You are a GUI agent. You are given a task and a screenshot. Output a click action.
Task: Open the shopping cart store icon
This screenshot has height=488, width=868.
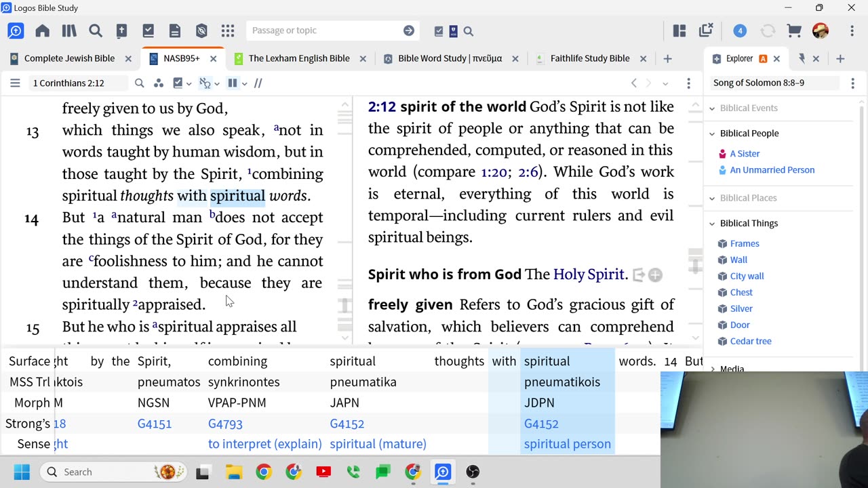(794, 30)
